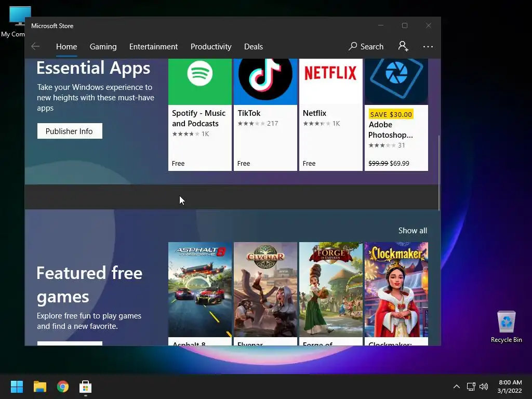
Task: Open the Adobe Photoshop Elements tile icon
Action: coord(396,82)
